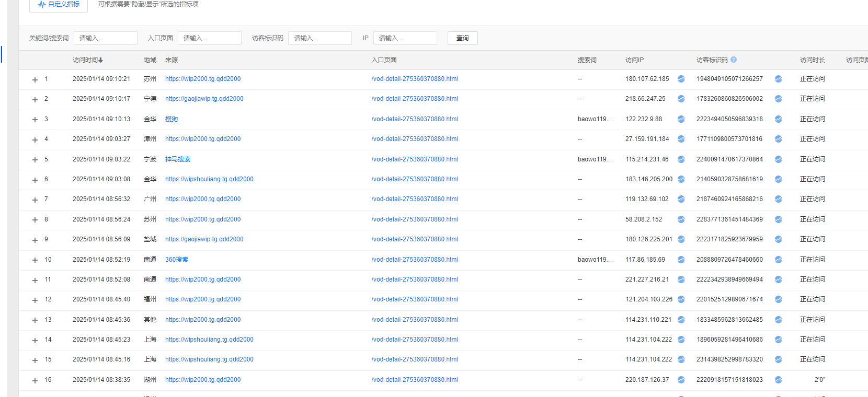Click trend icon beside visitor ID 2201525129890671674
Screen dimensions: 868x397
coord(779,299)
